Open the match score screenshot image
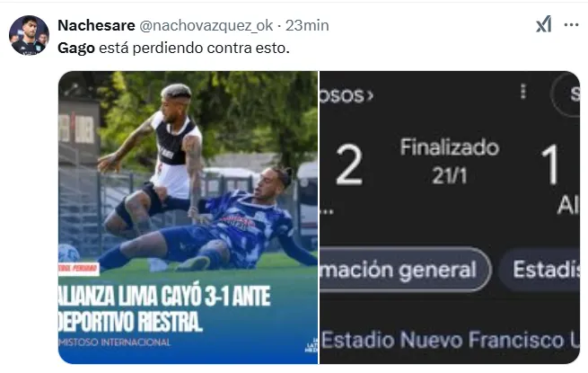 (450, 218)
